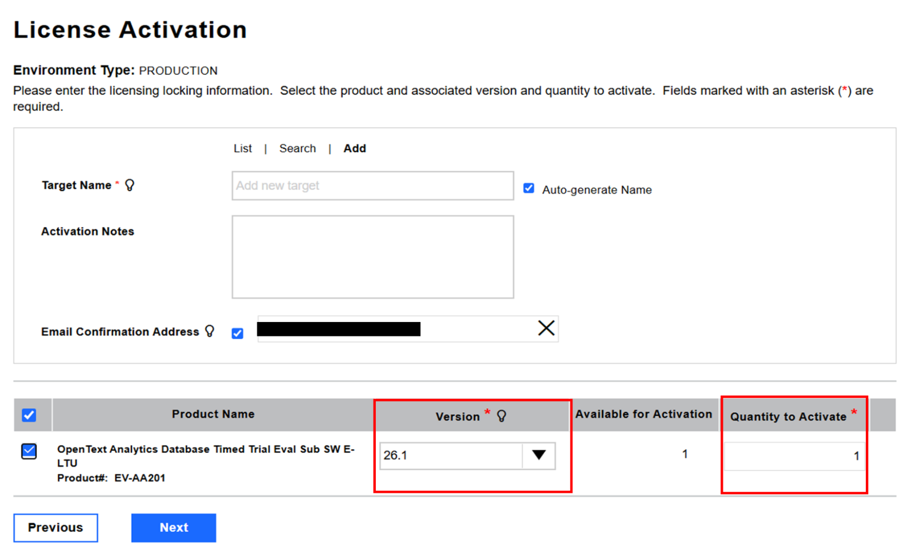Click inside the Activation Notes text area
924x560 pixels.
373,257
